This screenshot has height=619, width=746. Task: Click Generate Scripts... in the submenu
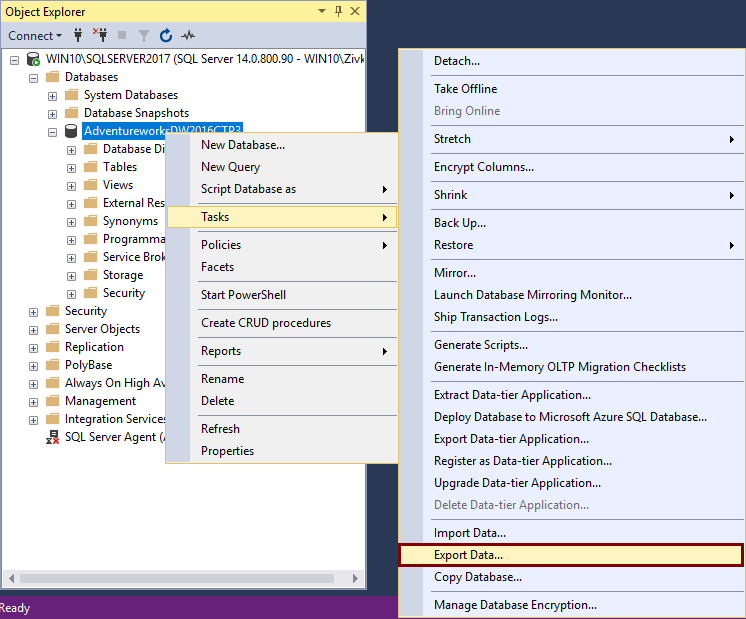point(481,345)
